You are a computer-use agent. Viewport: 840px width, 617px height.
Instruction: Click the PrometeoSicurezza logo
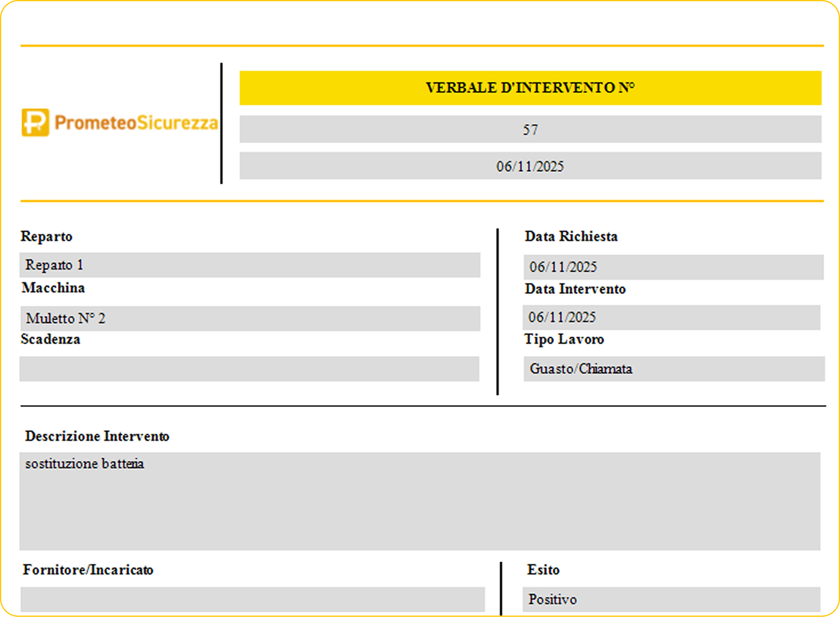[120, 123]
